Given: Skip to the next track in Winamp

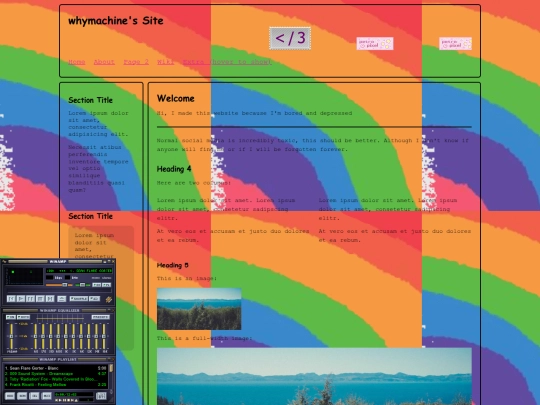Looking at the screenshot, I should [x=50, y=299].
